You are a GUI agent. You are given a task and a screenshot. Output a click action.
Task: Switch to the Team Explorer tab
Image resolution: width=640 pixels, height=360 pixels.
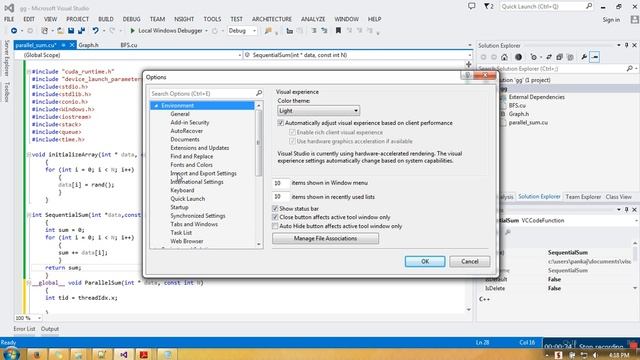point(583,197)
